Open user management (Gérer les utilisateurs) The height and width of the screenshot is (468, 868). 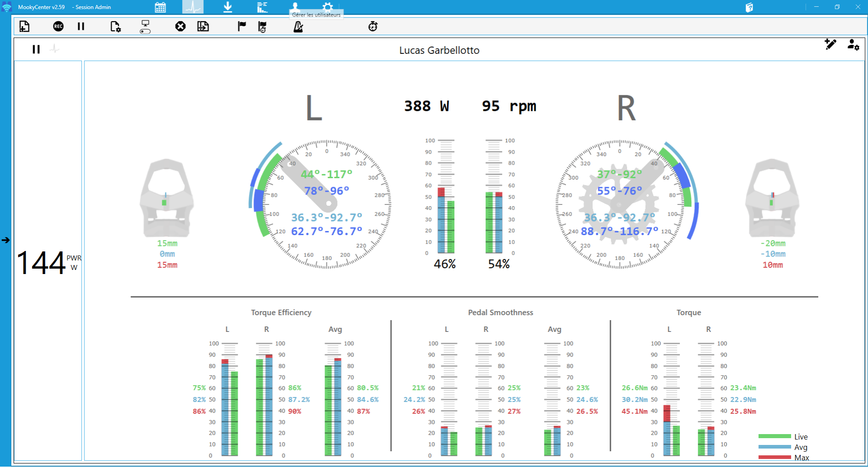coord(295,6)
